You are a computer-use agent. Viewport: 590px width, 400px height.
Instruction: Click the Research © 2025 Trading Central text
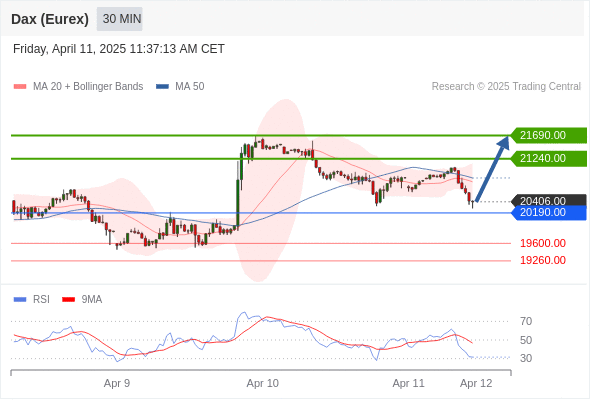pos(506,87)
